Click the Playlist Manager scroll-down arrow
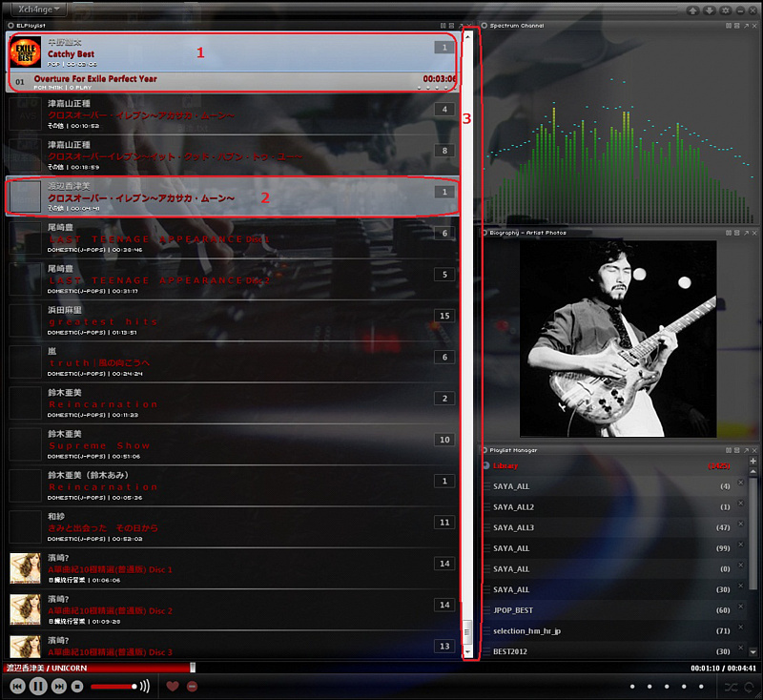The height and width of the screenshot is (700, 763). click(x=753, y=652)
